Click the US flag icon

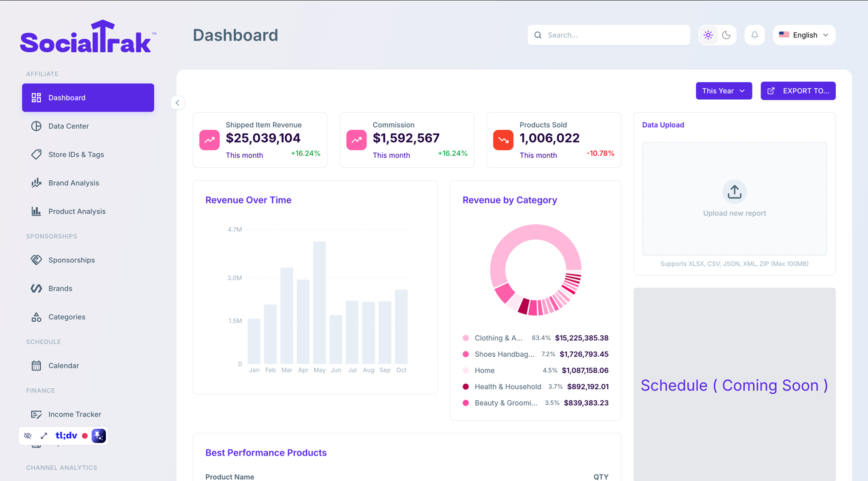[x=784, y=35]
